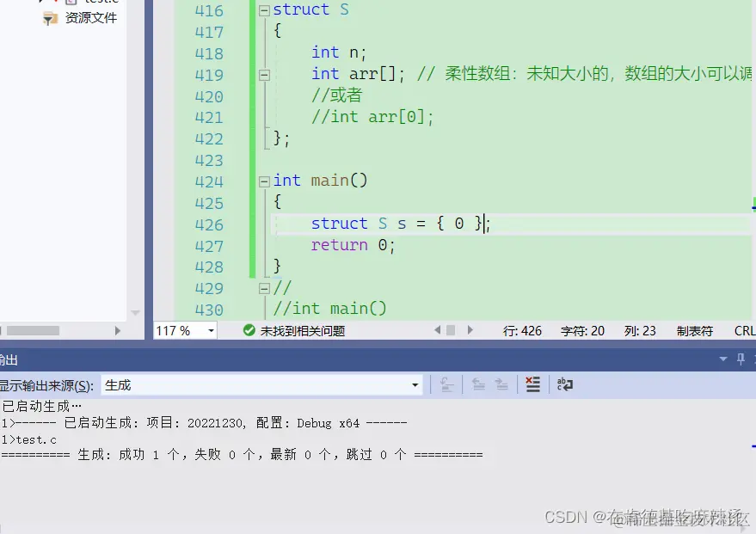756x534 pixels.
Task: Click the '//或者' comment line
Action: (336, 95)
